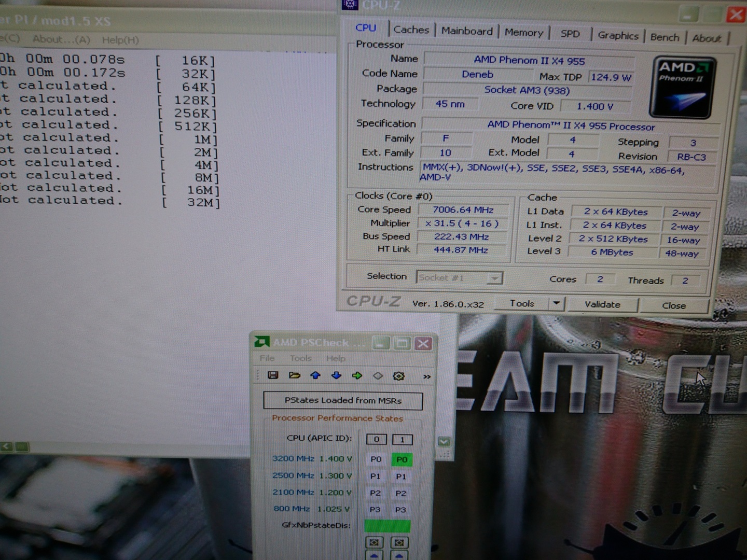Viewport: 747px width, 560px height.
Task: Click CPU APIC ID 0 box
Action: coord(376,439)
